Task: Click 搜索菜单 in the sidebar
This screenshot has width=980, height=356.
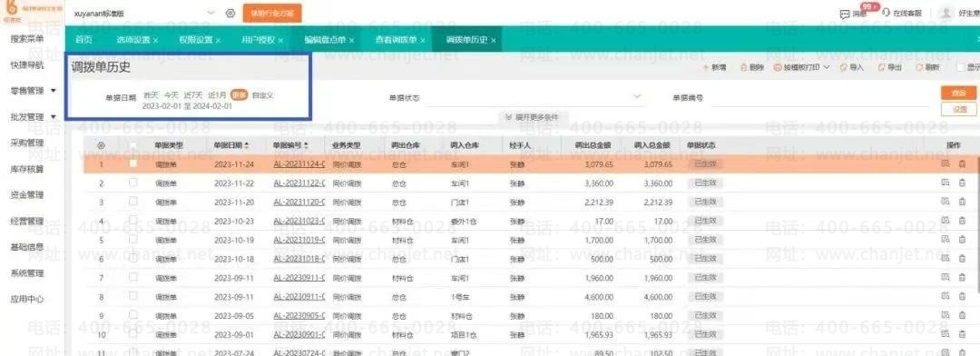Action: 27,38
